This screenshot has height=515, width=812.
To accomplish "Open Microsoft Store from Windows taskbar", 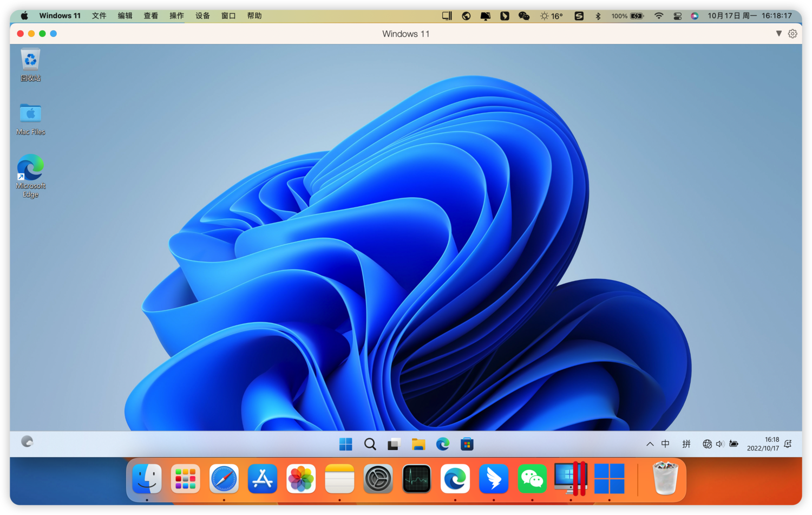I will tap(467, 444).
